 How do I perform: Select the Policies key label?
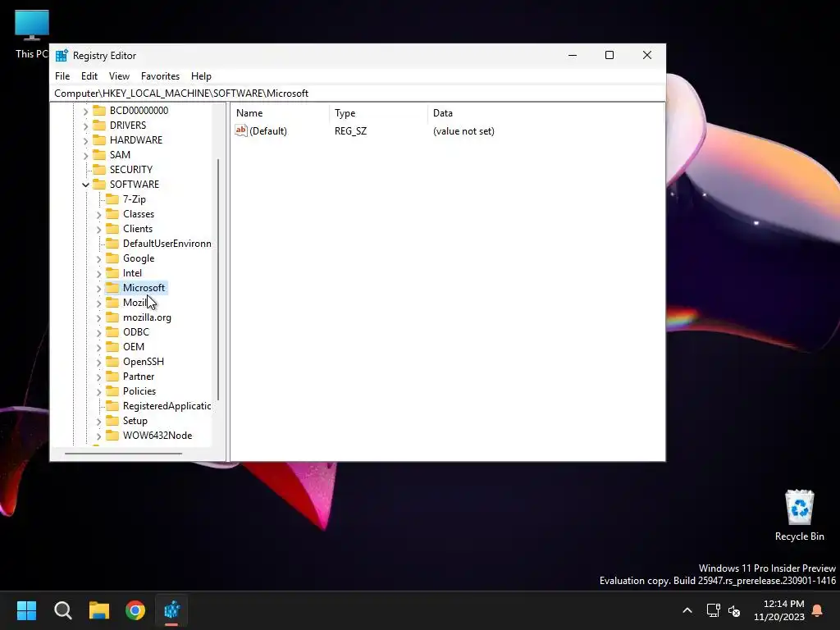139,391
